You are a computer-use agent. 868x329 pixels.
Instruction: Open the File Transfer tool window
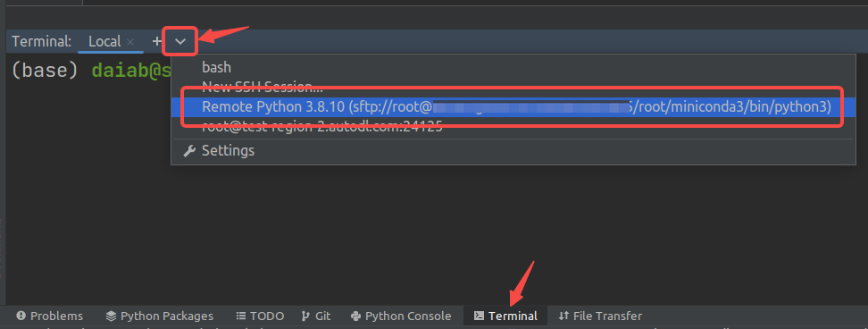click(601, 316)
